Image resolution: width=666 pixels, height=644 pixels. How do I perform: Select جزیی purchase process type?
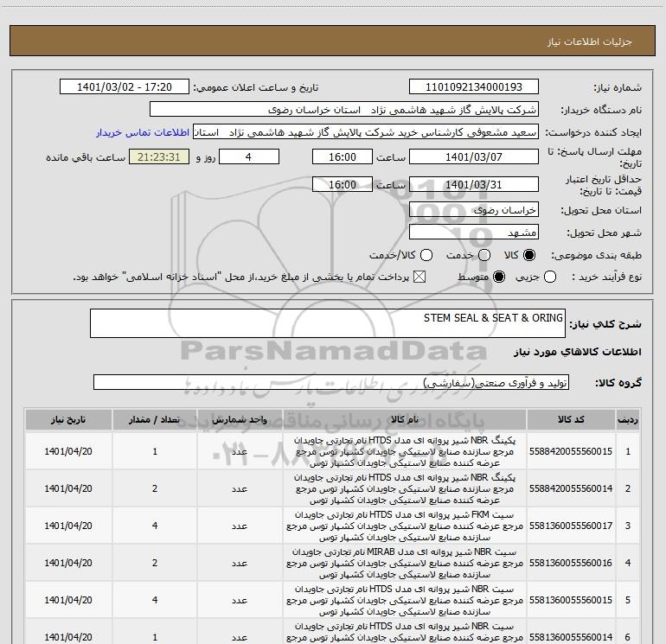click(x=551, y=277)
